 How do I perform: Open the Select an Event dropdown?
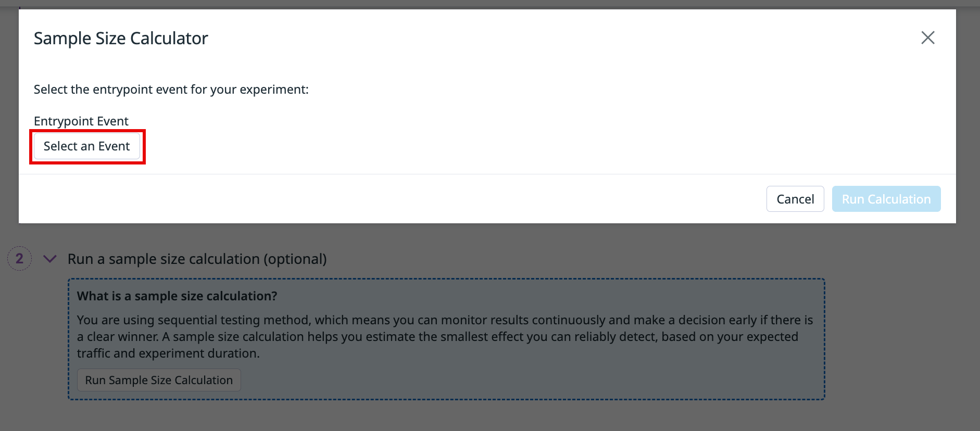tap(87, 146)
